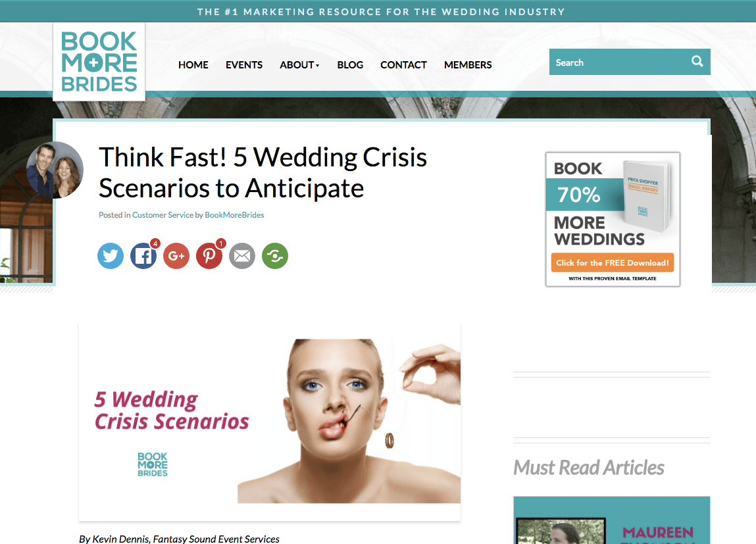
Task: Open the Customer Service category link
Action: coord(163,215)
